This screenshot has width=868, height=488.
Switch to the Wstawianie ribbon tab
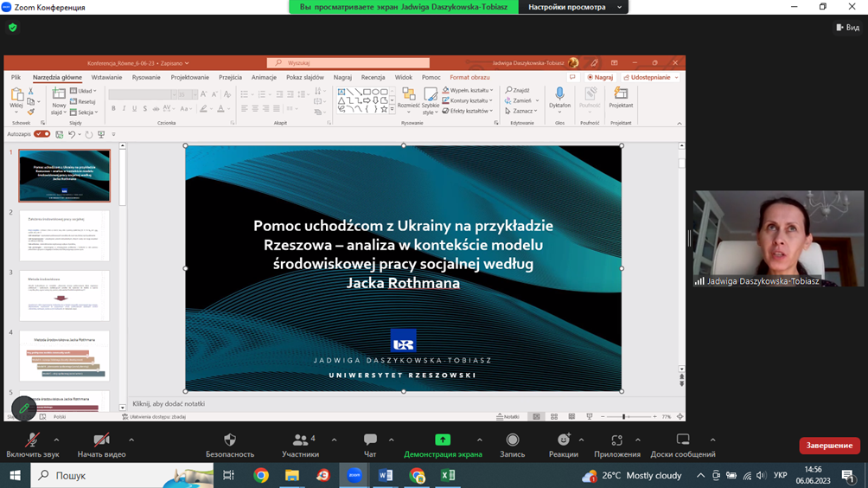[x=106, y=78]
